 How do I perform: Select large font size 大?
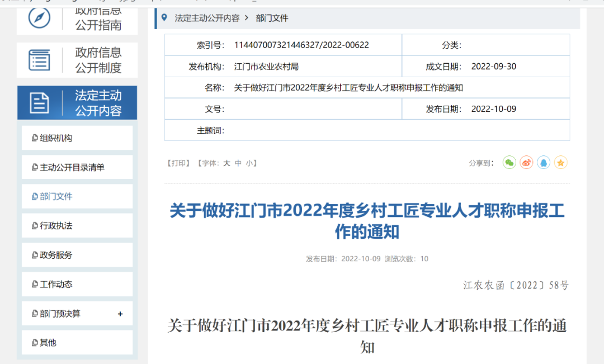[x=227, y=163]
